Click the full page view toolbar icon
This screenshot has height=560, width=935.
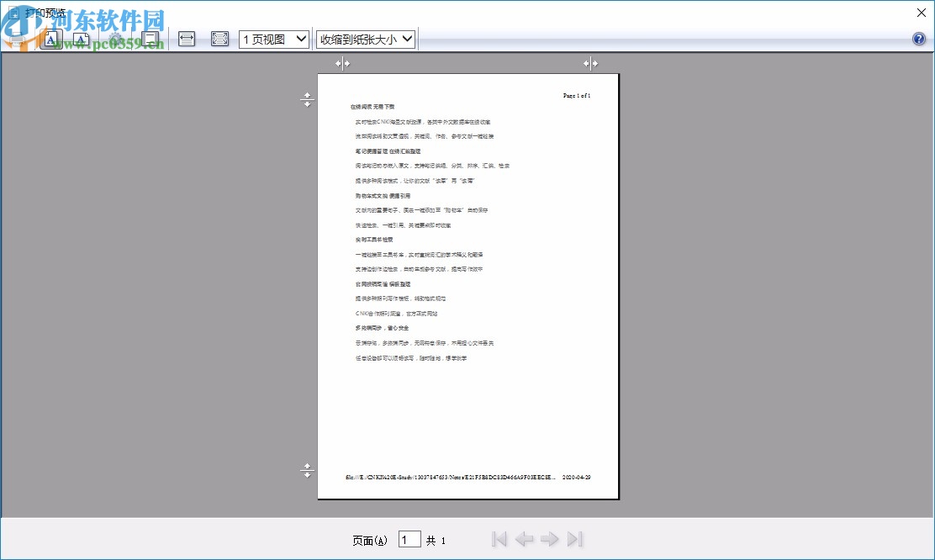click(x=219, y=39)
